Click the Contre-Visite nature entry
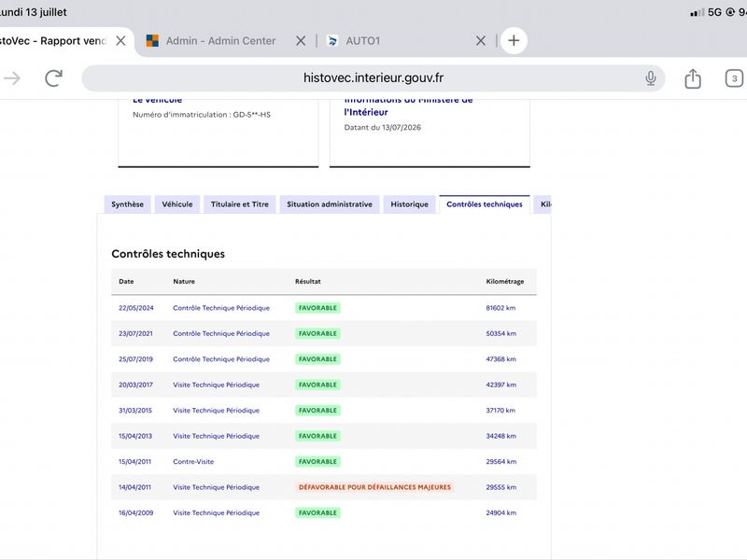 193,461
